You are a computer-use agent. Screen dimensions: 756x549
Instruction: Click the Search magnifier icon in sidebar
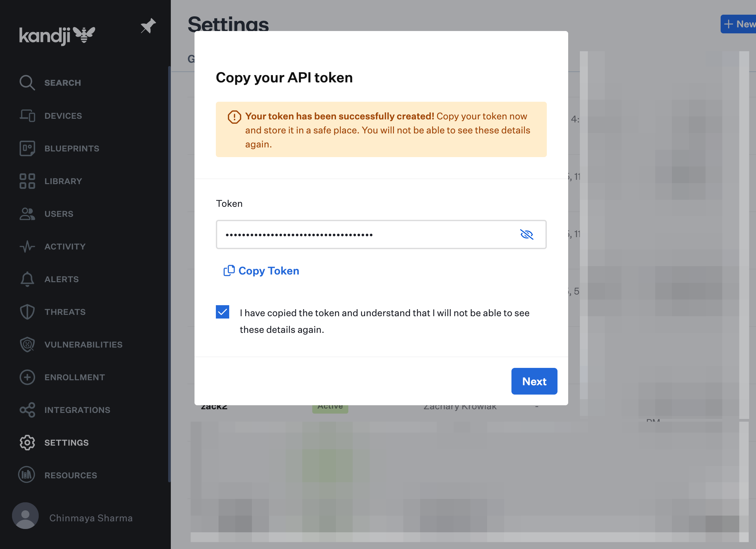[27, 83]
